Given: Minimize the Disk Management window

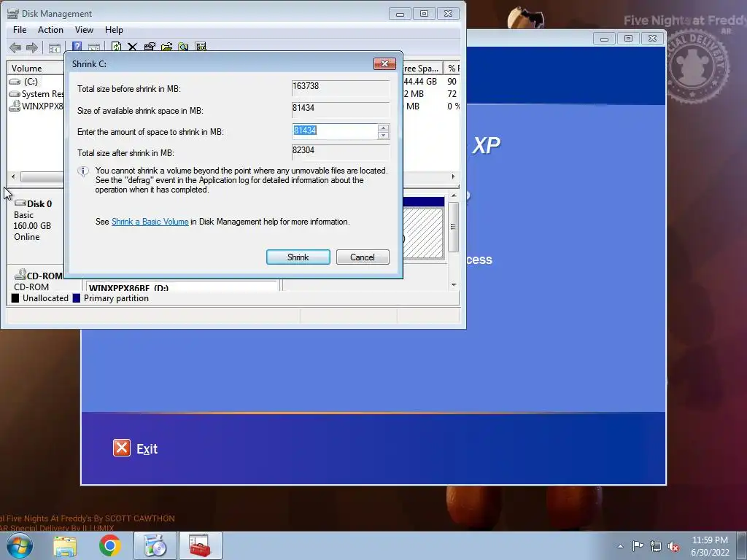Looking at the screenshot, I should tap(400, 14).
